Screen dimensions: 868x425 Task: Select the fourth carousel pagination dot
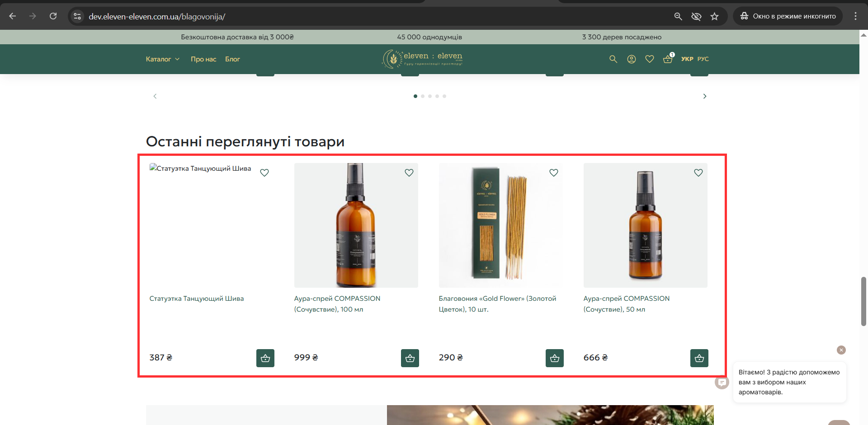[x=437, y=96]
